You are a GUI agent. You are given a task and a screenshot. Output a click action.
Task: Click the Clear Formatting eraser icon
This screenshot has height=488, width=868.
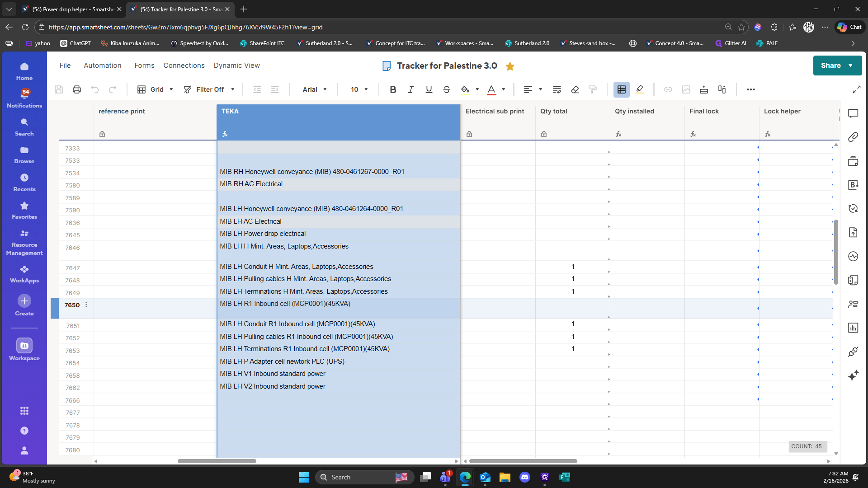[575, 89]
